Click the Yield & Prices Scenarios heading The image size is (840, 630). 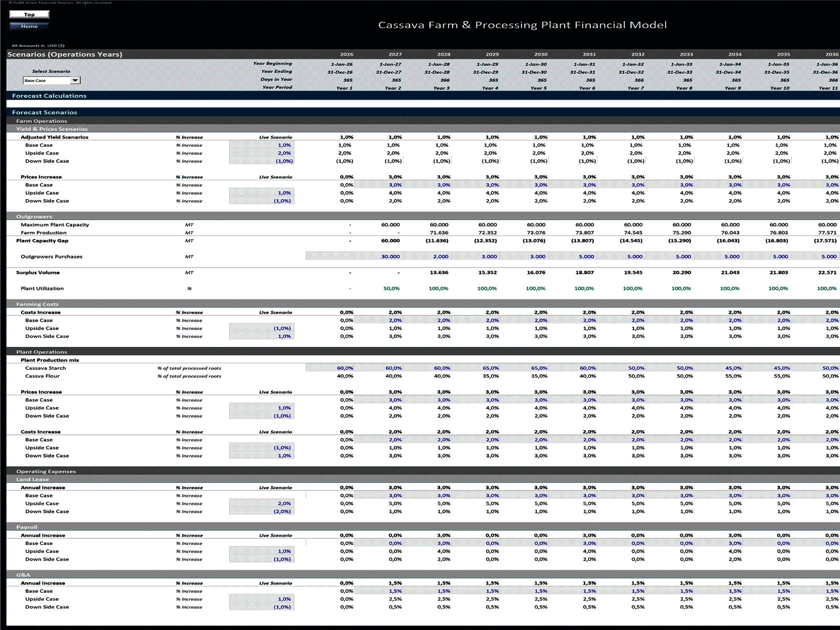pyautogui.click(x=52, y=129)
